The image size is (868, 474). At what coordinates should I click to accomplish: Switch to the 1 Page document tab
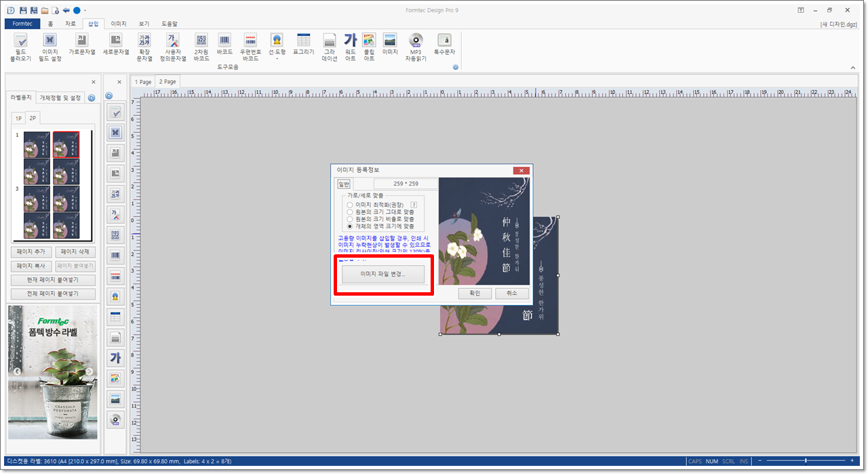(x=143, y=81)
